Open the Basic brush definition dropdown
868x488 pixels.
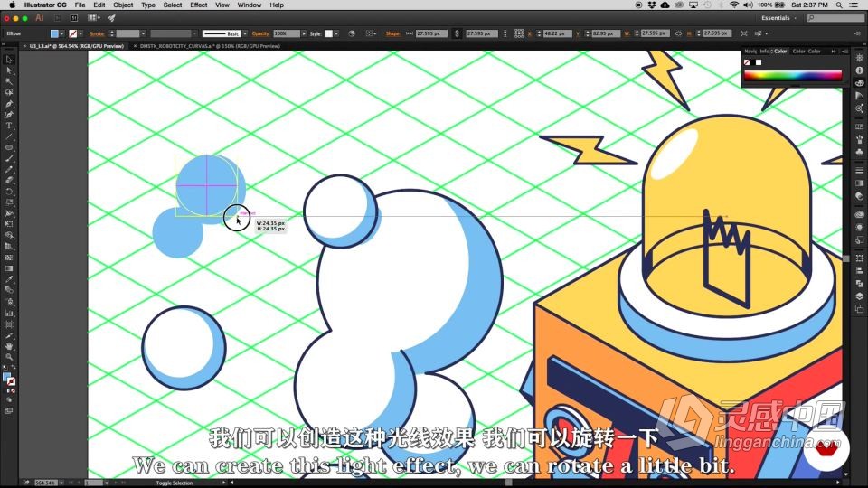point(245,33)
